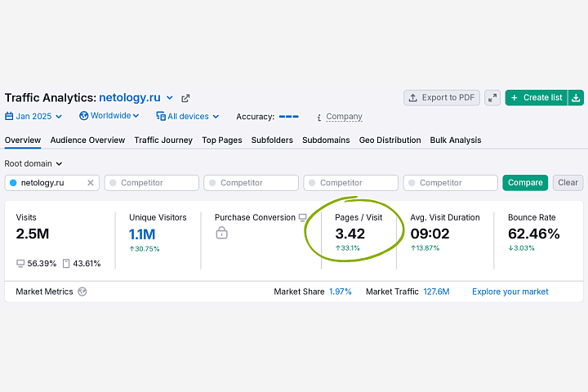Click the lock icon under Purchase Conversion
588x392 pixels.
[221, 233]
